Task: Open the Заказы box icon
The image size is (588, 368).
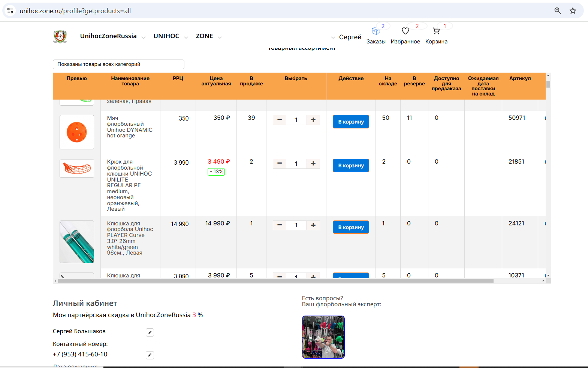Action: (x=376, y=31)
